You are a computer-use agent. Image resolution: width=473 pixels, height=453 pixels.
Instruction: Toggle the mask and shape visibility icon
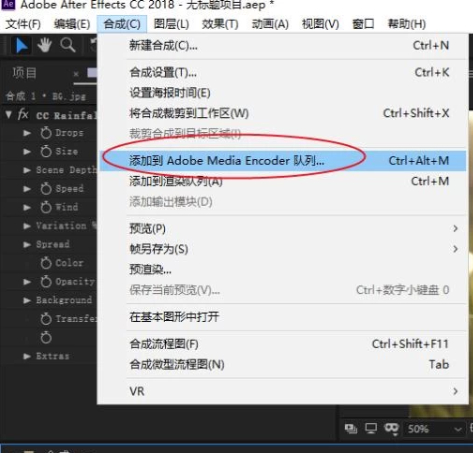click(391, 429)
